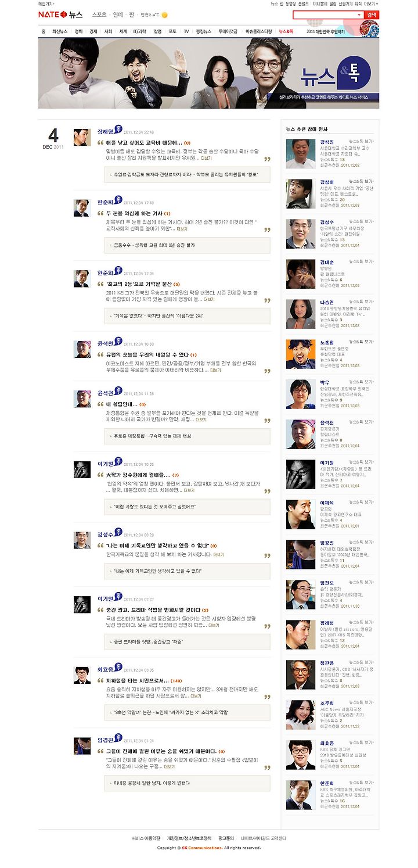Viewport: 418px width, 868px height.
Task: Select the 정치 news tab
Action: pyautogui.click(x=78, y=31)
